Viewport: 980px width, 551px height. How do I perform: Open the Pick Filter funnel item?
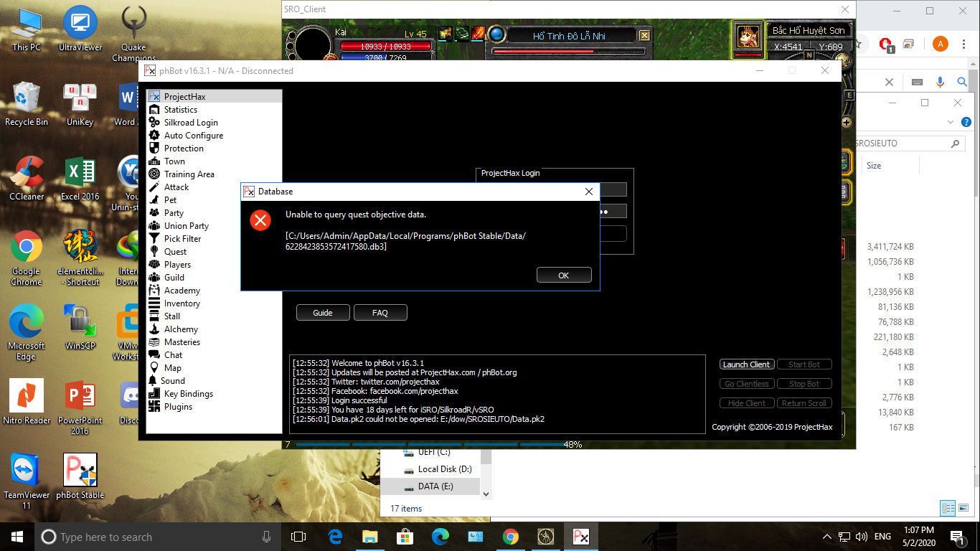coord(182,239)
